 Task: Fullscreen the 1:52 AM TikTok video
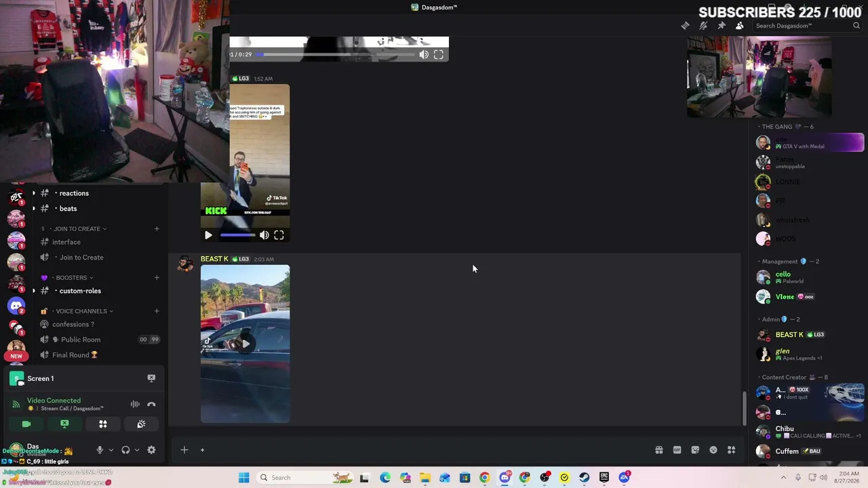pos(279,235)
